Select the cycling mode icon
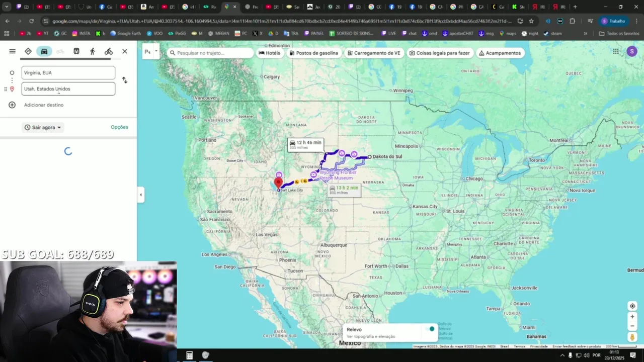Image resolution: width=644 pixels, height=362 pixels. click(x=109, y=51)
